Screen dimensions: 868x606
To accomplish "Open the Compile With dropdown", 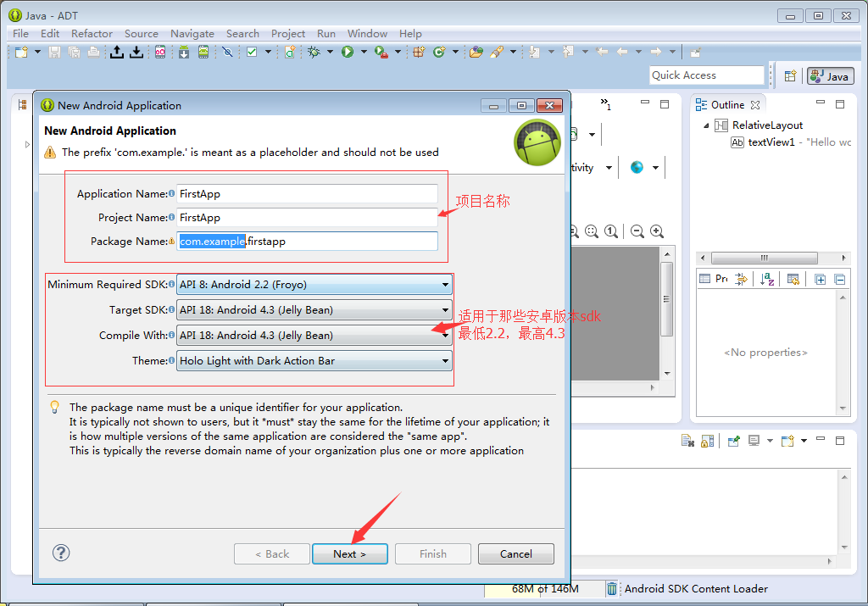I will coord(314,336).
